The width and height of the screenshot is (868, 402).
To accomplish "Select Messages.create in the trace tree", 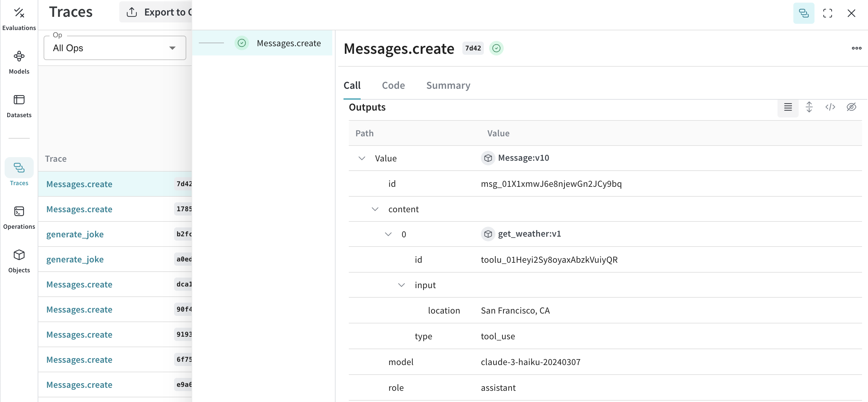I will pyautogui.click(x=288, y=43).
